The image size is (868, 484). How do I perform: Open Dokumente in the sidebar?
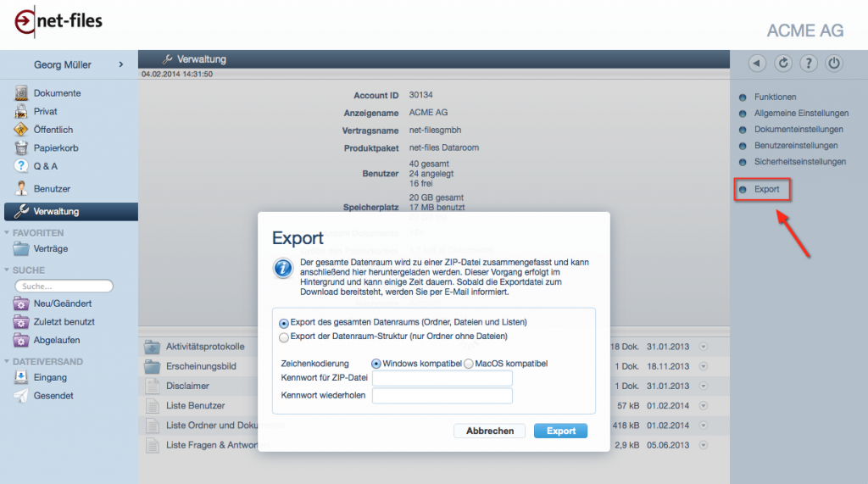pos(57,93)
